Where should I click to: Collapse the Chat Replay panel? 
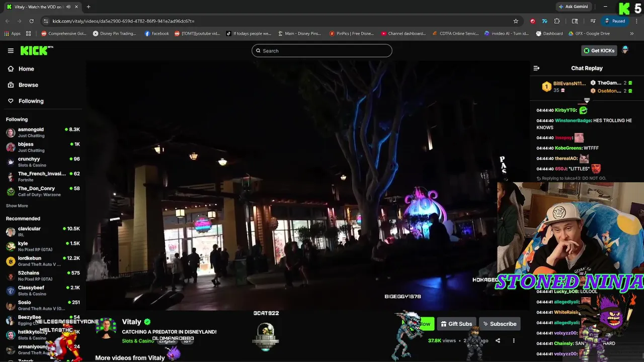point(536,68)
